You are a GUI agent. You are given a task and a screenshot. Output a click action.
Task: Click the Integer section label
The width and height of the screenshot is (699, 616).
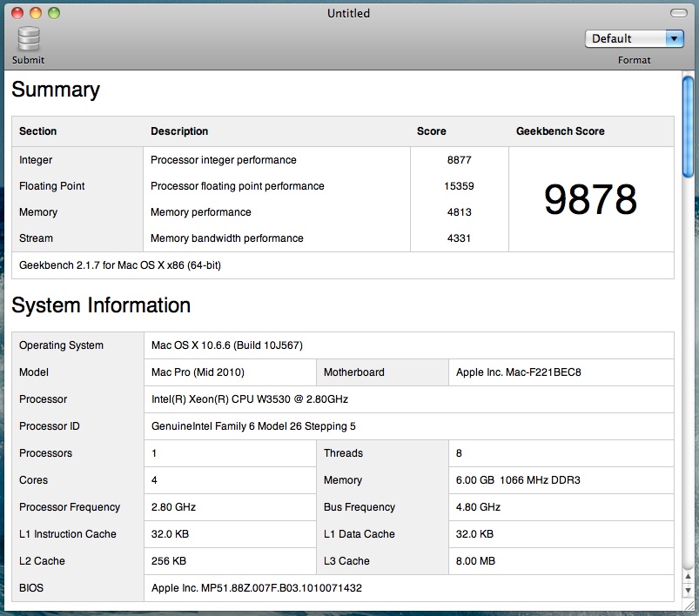pos(36,160)
